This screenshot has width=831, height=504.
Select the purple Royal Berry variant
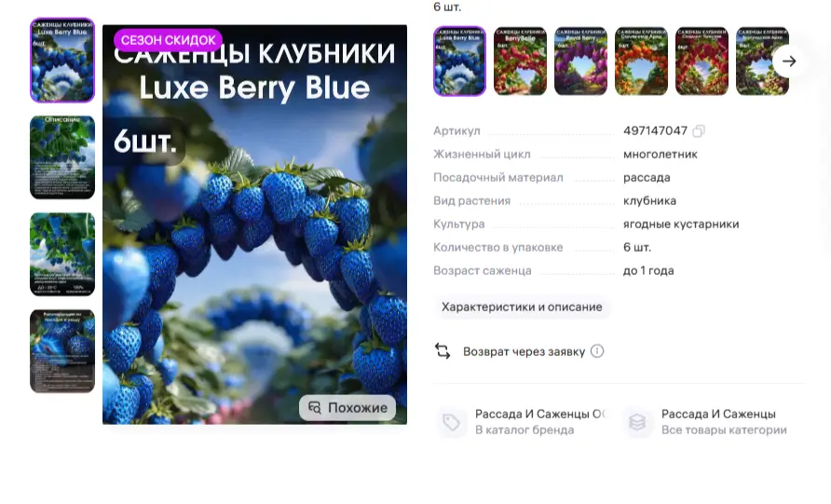[x=580, y=61]
